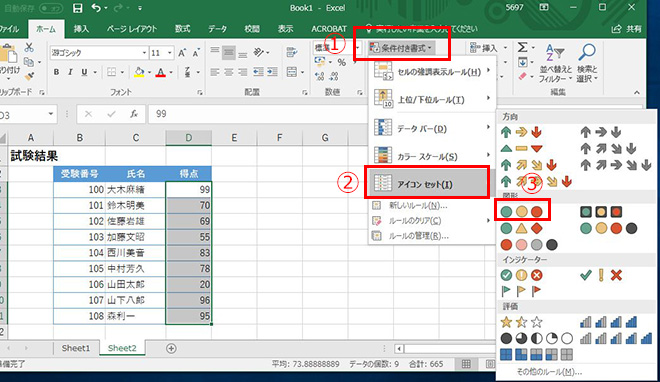Click Manage Rules (ルールの管理) item
Image resolution: width=660 pixels, height=382 pixels.
(432, 236)
